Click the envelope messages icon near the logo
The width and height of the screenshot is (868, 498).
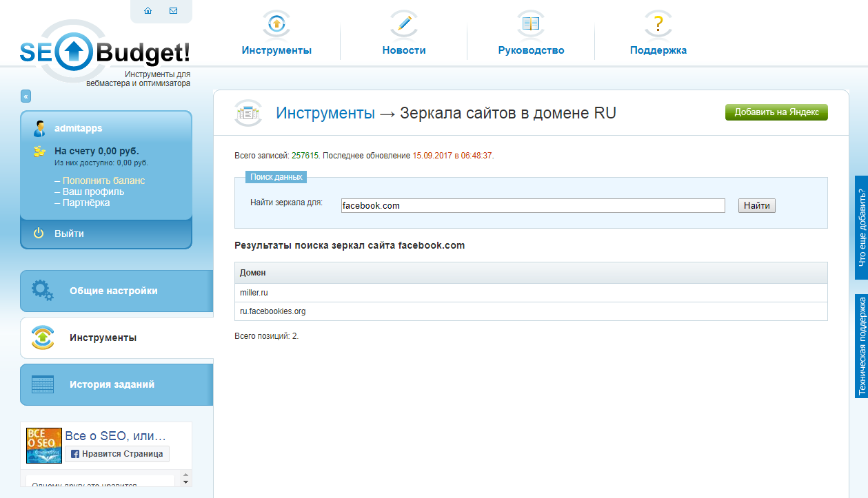tap(173, 11)
